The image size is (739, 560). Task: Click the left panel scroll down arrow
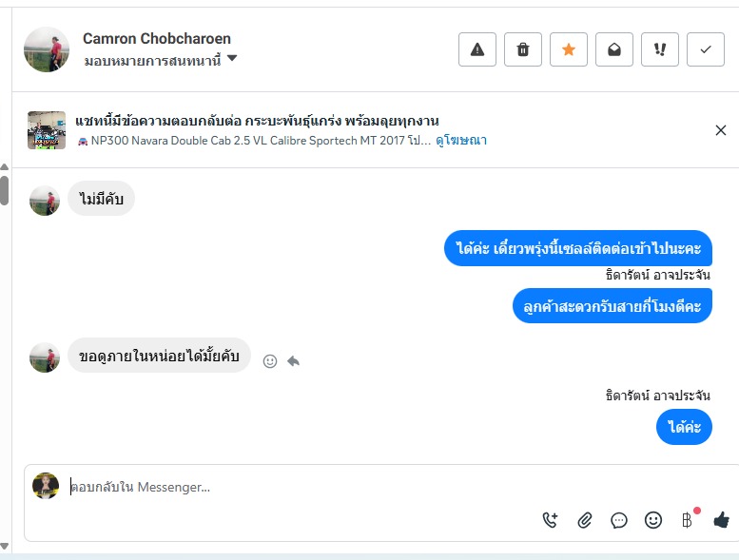(x=5, y=546)
